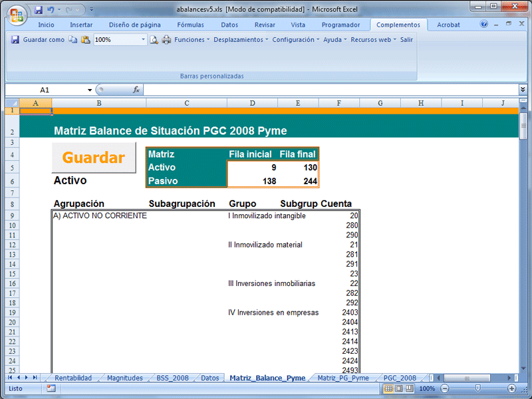Screen dimensions: 532x399
Task: Click the 100% zoom level in status bar
Action: [x=427, y=388]
